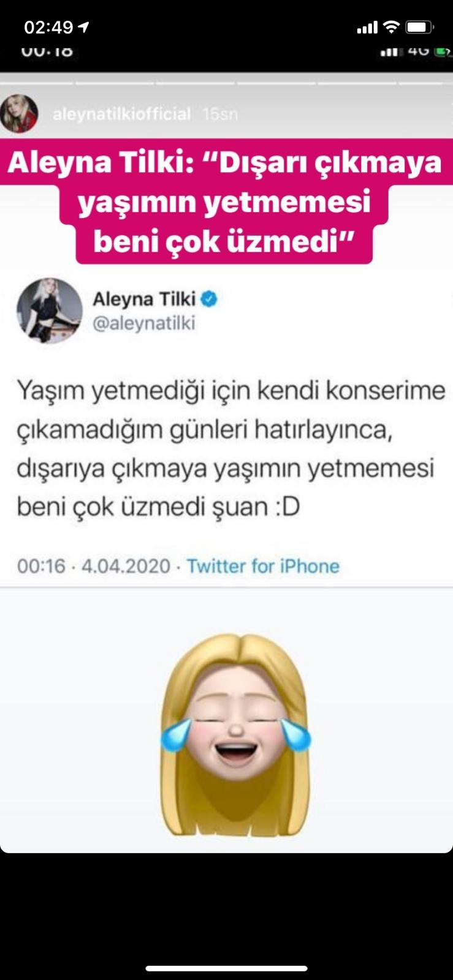This screenshot has height=980, width=453.
Task: Open the Twitter for iPhone link
Action: point(263,566)
